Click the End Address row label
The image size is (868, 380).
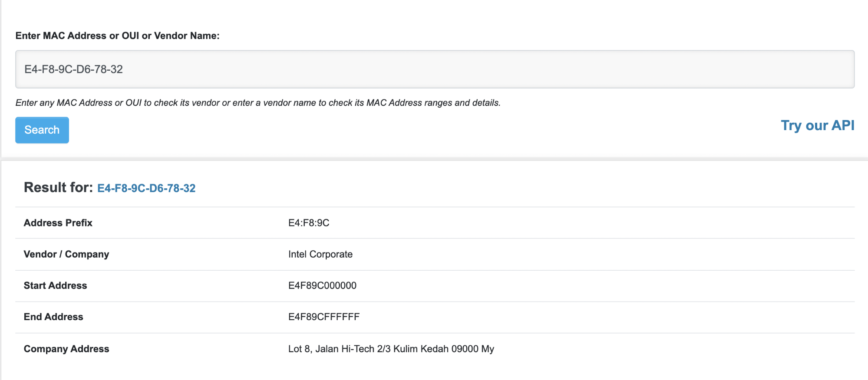click(x=53, y=317)
